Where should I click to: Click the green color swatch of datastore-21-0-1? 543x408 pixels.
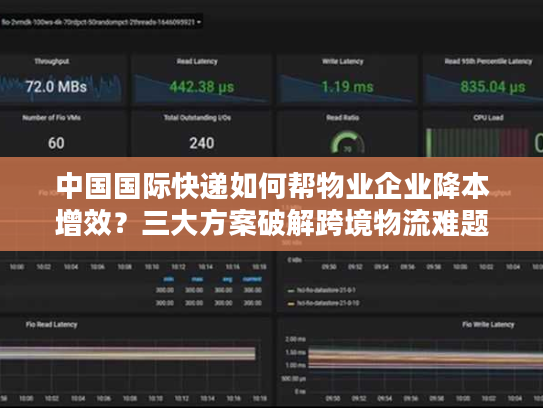[x=291, y=291]
